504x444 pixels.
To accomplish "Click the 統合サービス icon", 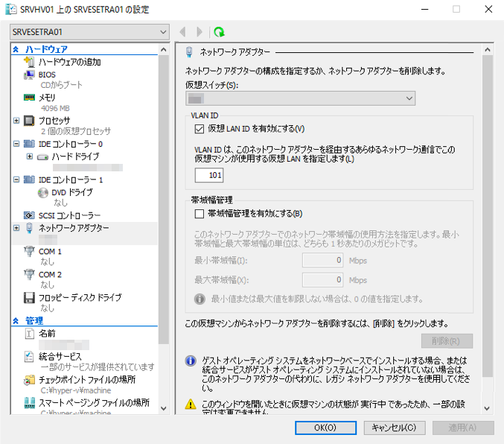I will 29,357.
